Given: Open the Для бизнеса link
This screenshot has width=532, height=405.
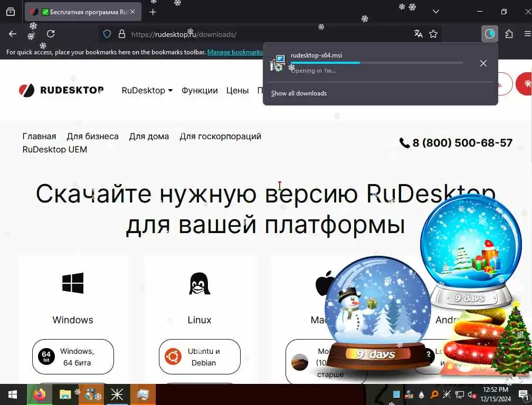Looking at the screenshot, I should click(93, 136).
